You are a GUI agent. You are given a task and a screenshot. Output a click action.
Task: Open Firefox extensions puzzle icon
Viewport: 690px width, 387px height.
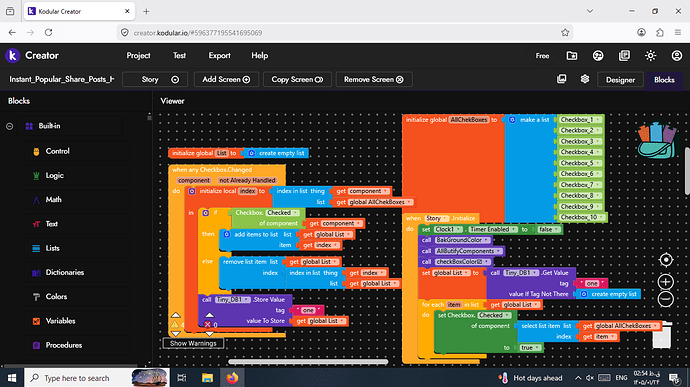point(660,33)
